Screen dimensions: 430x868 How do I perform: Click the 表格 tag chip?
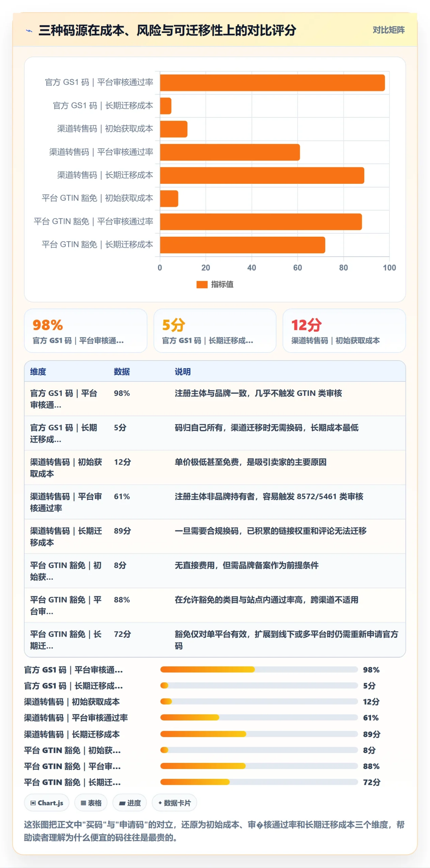[x=91, y=803]
